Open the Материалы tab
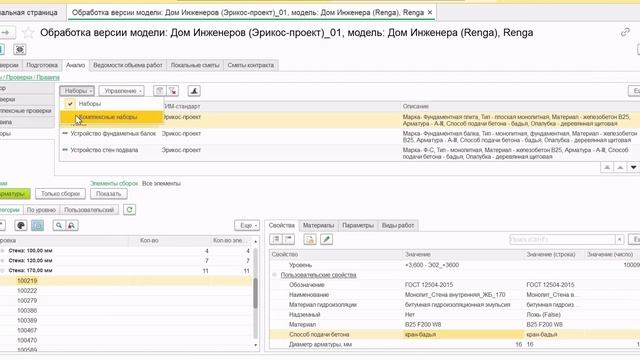Screen dimensions: 640x360 318,225
